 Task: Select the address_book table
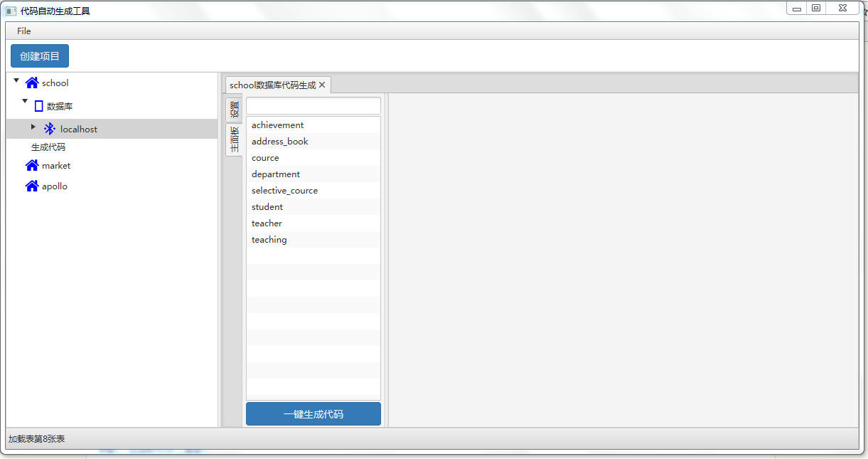pos(314,141)
